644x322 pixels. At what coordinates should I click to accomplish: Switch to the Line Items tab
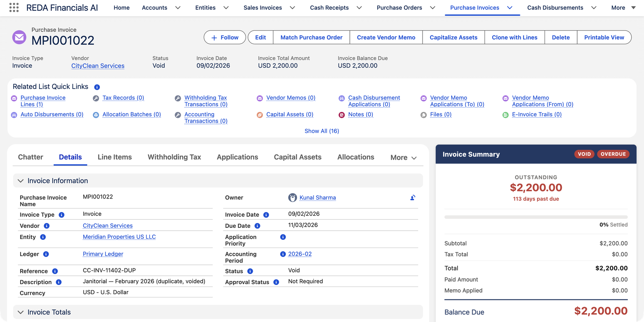pyautogui.click(x=115, y=157)
